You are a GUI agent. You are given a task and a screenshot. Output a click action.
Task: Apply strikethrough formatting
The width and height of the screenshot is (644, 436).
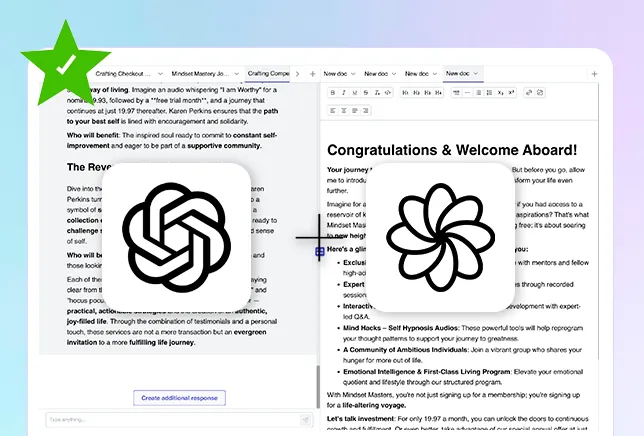[366, 93]
